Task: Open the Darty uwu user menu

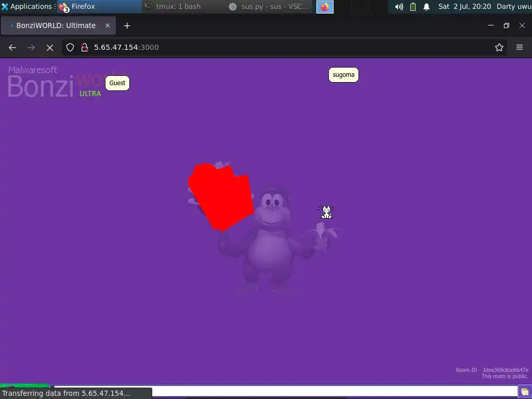Action: [514, 6]
